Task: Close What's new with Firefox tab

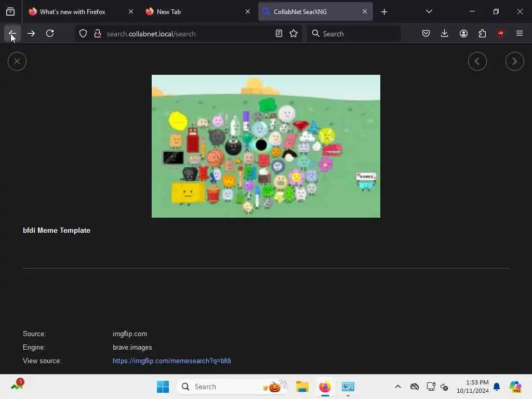Action: [131, 12]
